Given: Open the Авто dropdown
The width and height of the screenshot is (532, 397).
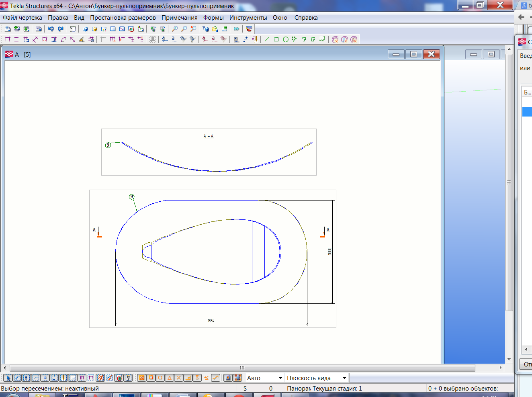Looking at the screenshot, I should (x=264, y=378).
